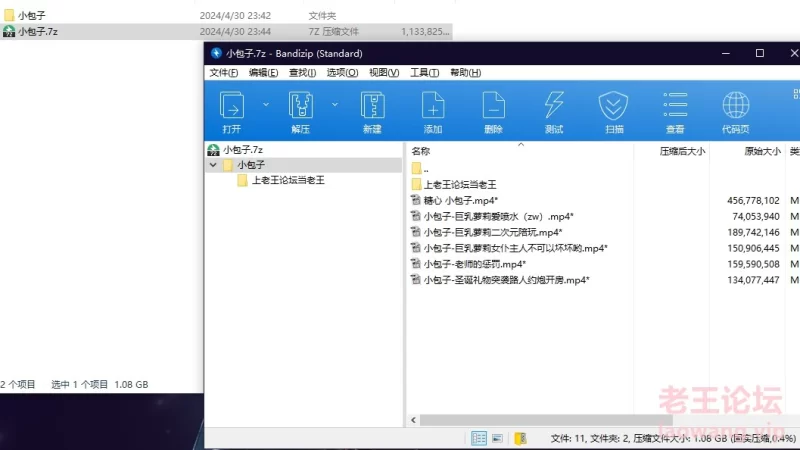The height and width of the screenshot is (450, 800).
Task: Collapse the 小包子 tree node
Action: point(213,165)
